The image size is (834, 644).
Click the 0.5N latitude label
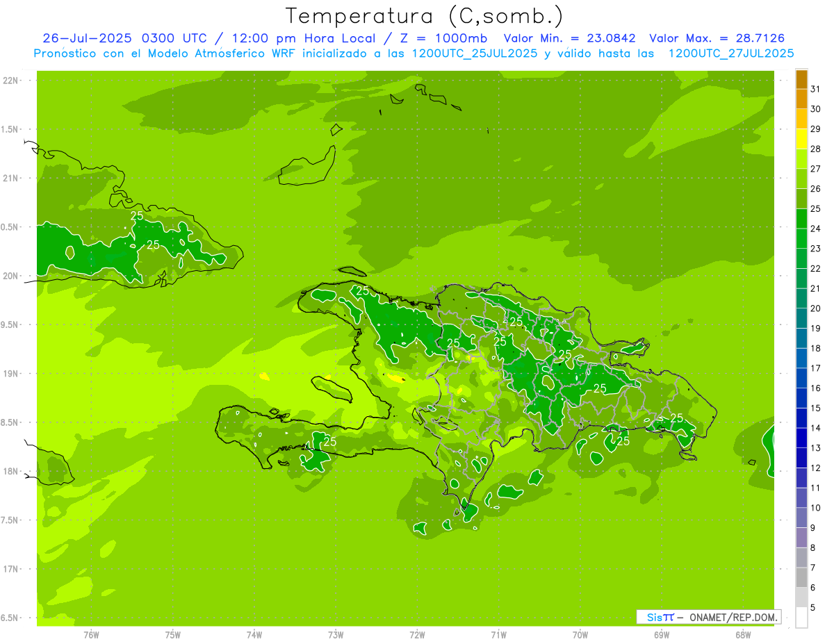click(10, 227)
